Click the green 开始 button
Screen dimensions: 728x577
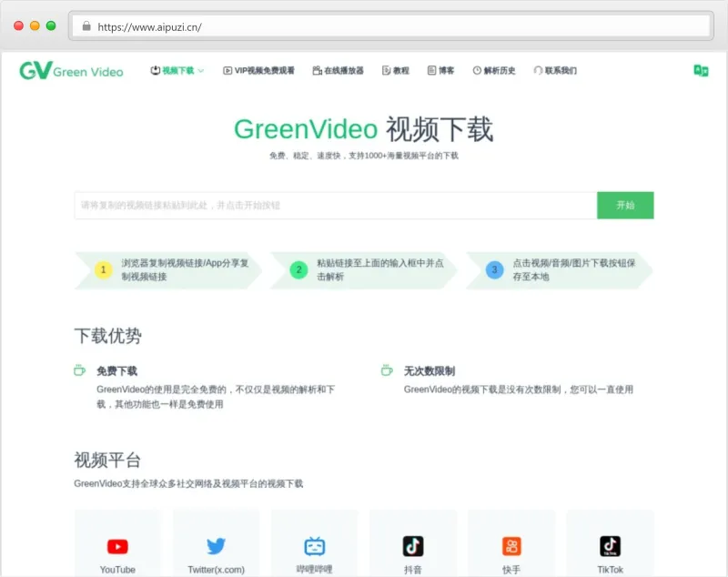click(x=625, y=205)
